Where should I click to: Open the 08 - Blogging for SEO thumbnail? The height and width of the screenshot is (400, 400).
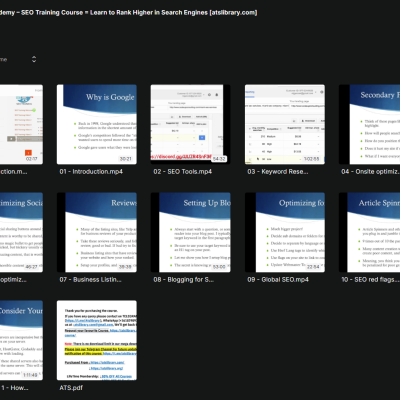coord(191,232)
